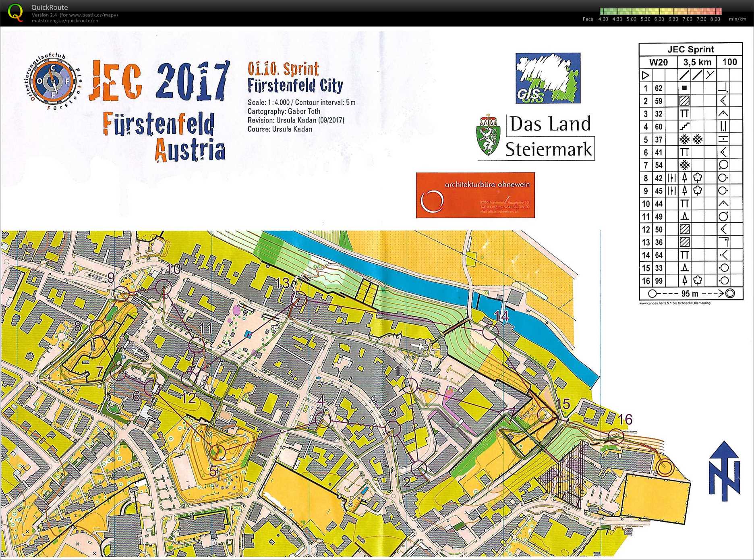Image resolution: width=754 pixels, height=560 pixels.
Task: Select control circle 2 on the map
Action: click(419, 468)
